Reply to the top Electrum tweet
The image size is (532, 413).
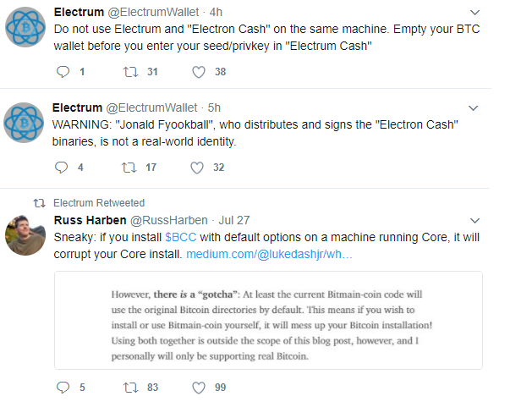[62, 72]
